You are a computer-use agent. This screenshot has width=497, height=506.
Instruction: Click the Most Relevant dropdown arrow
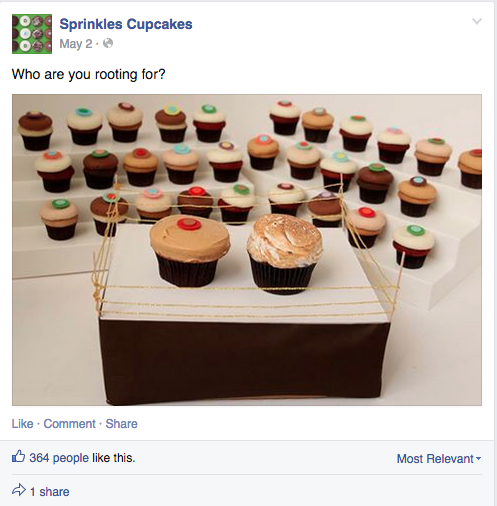pos(478,459)
